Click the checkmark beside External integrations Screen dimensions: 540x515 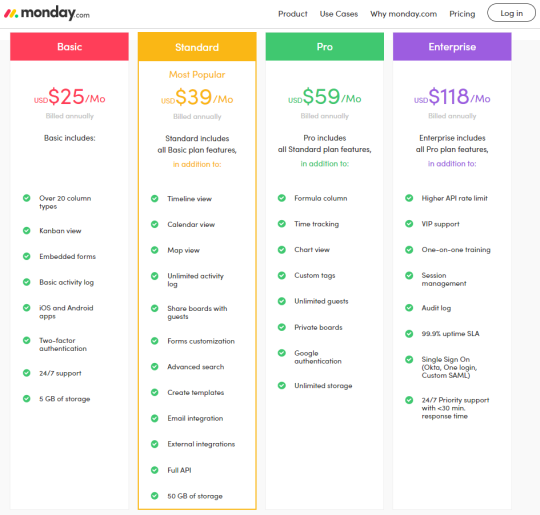(155, 444)
